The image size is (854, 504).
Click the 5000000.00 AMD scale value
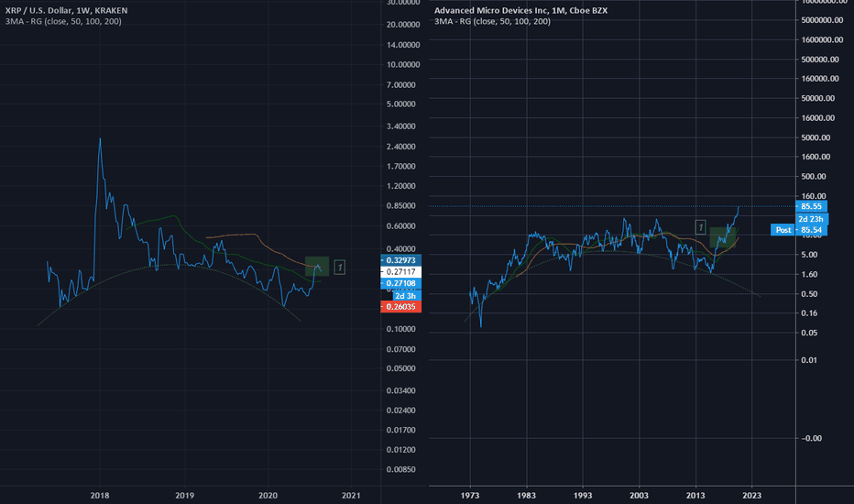(823, 20)
